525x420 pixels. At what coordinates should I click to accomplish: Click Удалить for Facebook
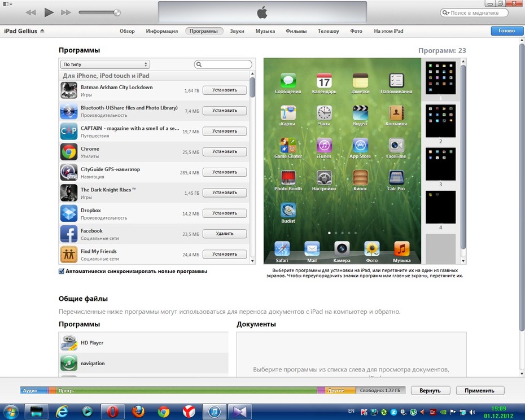[225, 234]
